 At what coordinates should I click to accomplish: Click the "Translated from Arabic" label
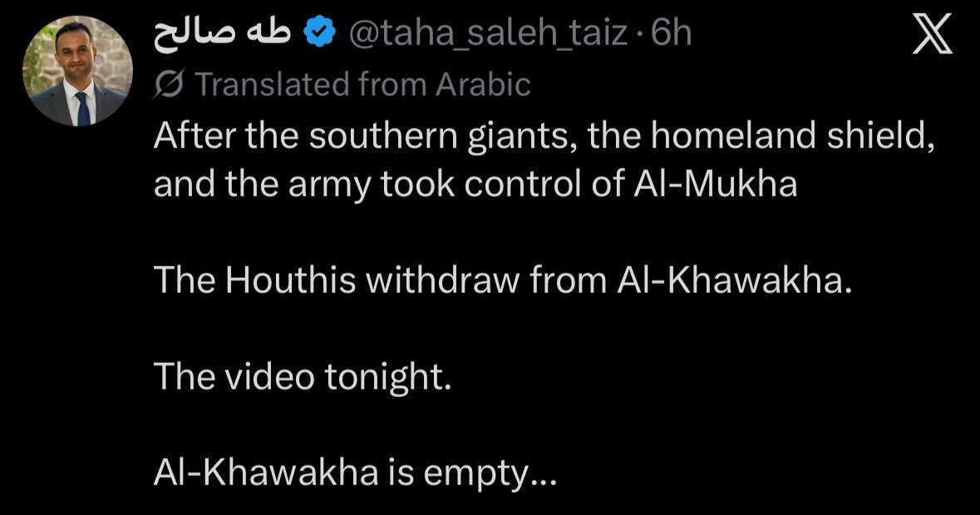pos(363,84)
